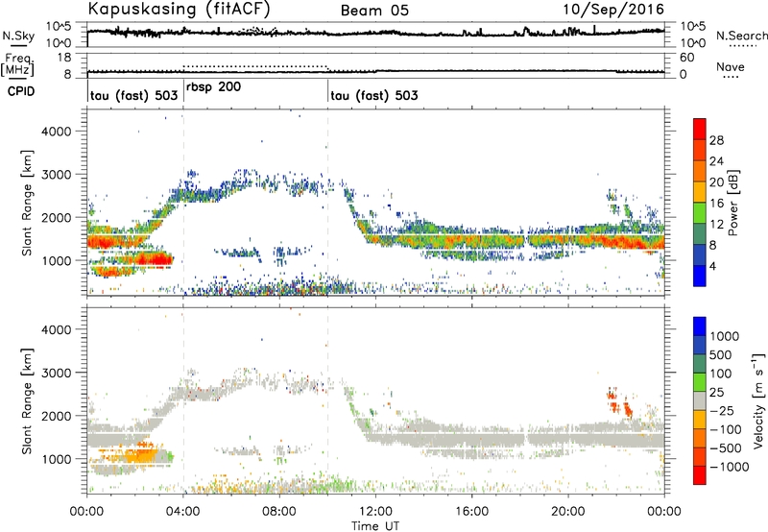This screenshot has width=768, height=532.
Task: Pick the red bottom Velocity colorbar segment
Action: [700, 475]
